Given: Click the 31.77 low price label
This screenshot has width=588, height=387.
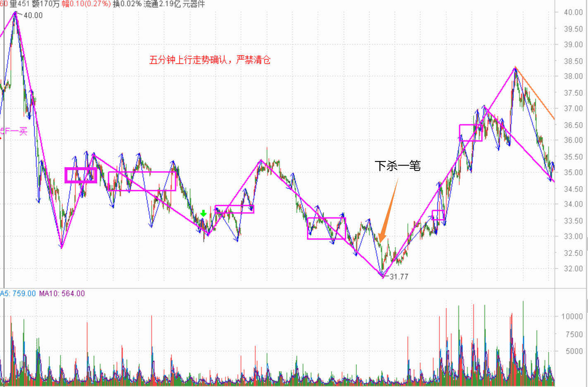Looking at the screenshot, I should click(x=399, y=276).
